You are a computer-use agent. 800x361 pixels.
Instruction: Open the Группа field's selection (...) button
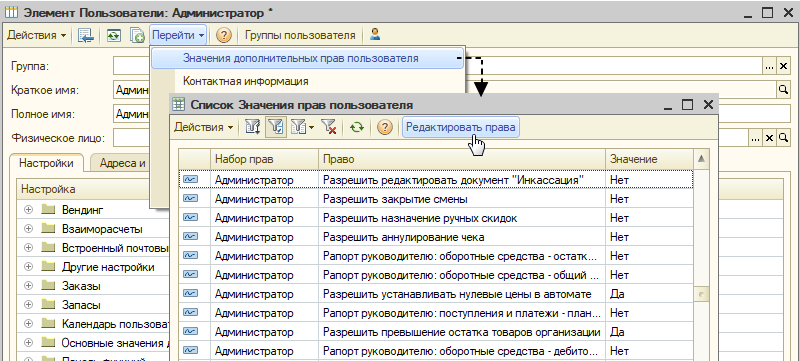pyautogui.click(x=769, y=66)
